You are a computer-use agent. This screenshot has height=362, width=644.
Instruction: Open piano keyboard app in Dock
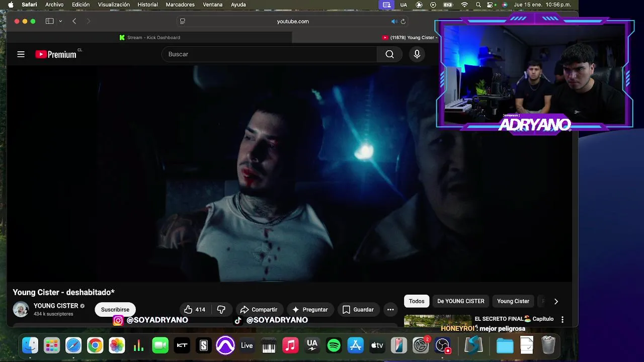tap(269, 345)
